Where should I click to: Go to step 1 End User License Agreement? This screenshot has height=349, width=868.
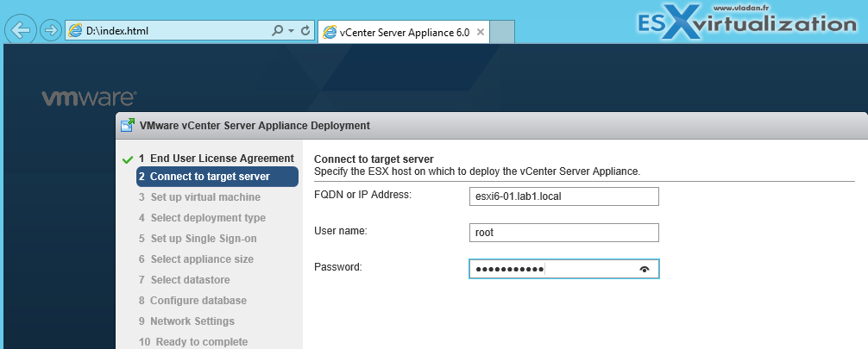pyautogui.click(x=217, y=159)
